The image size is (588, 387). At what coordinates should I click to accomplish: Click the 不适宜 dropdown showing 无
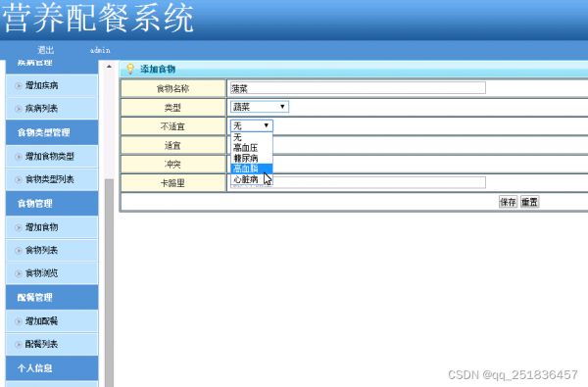click(252, 125)
